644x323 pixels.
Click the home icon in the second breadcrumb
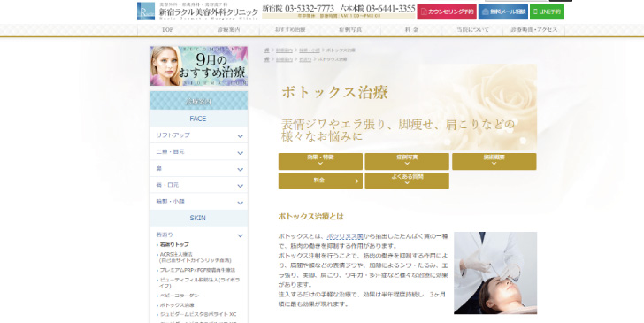[x=267, y=59]
